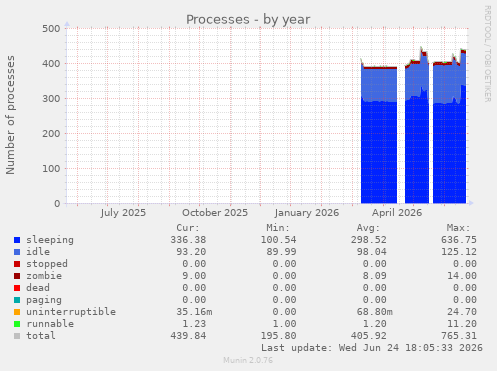
Task: Click the 'stopped' legend label
Action: (47, 264)
